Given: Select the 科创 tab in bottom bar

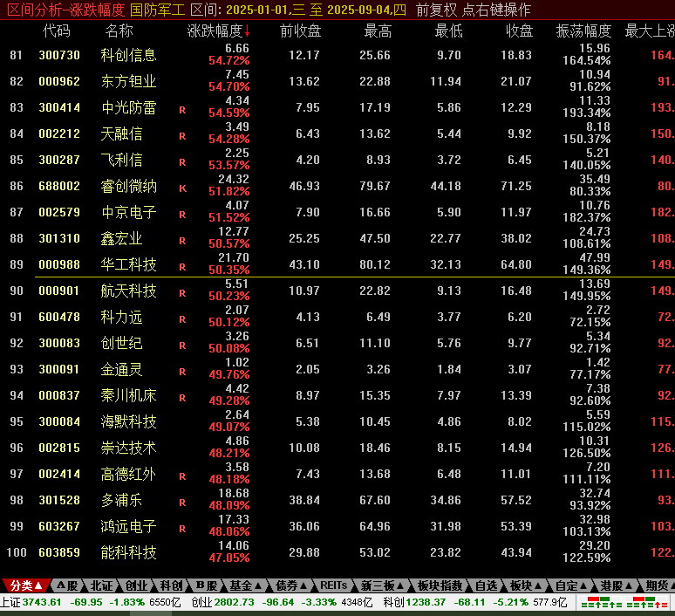Looking at the screenshot, I should pyautogui.click(x=171, y=585).
